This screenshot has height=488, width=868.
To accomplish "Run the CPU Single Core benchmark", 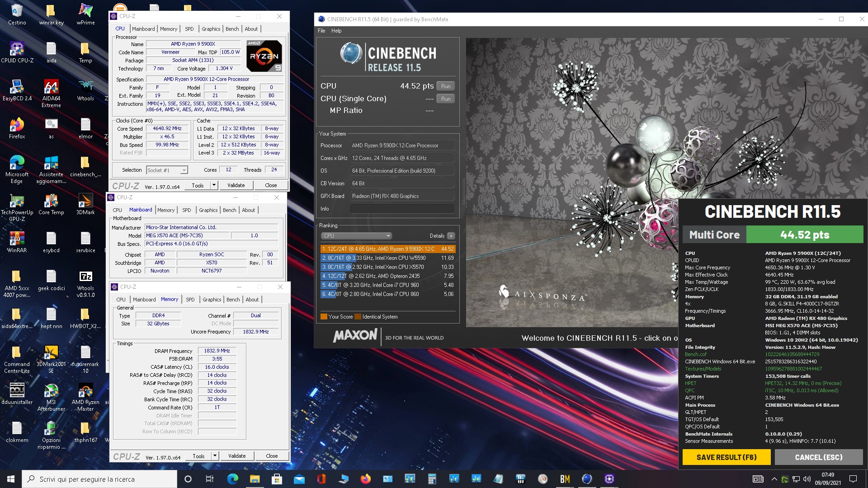I will 446,99.
